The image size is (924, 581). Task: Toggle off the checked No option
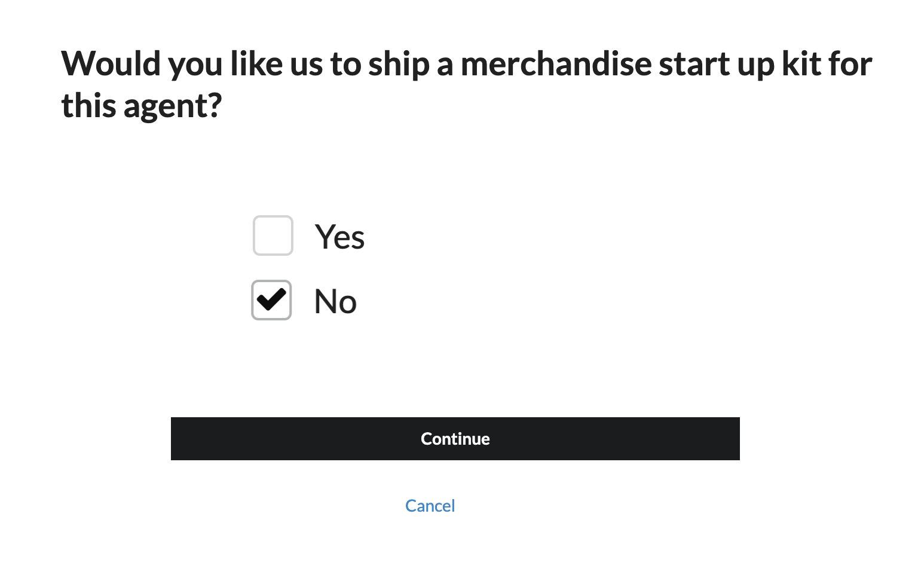pyautogui.click(x=271, y=300)
